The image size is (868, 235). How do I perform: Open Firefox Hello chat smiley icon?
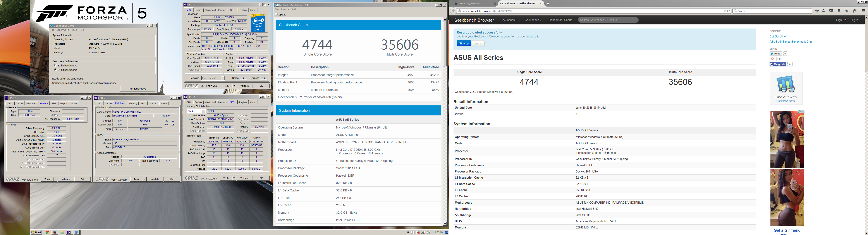coord(854,11)
